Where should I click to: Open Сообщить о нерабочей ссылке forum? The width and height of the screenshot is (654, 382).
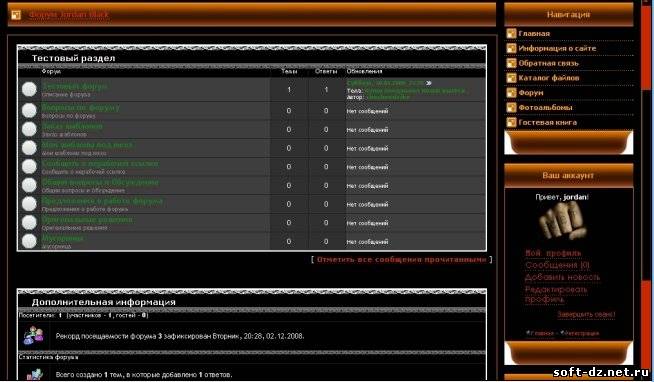tap(100, 163)
